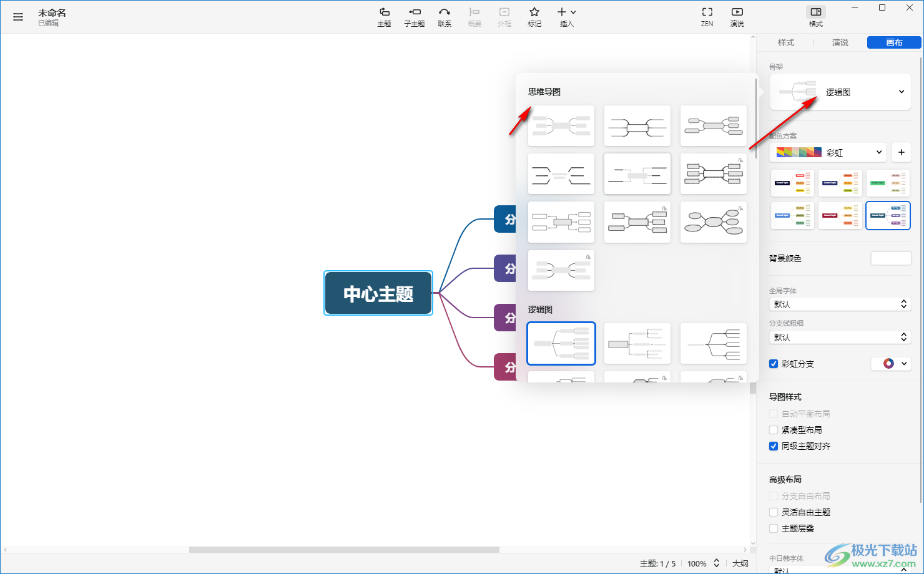Select middle mind map skeleton in second row
This screenshot has width=924, height=574.
637,174
